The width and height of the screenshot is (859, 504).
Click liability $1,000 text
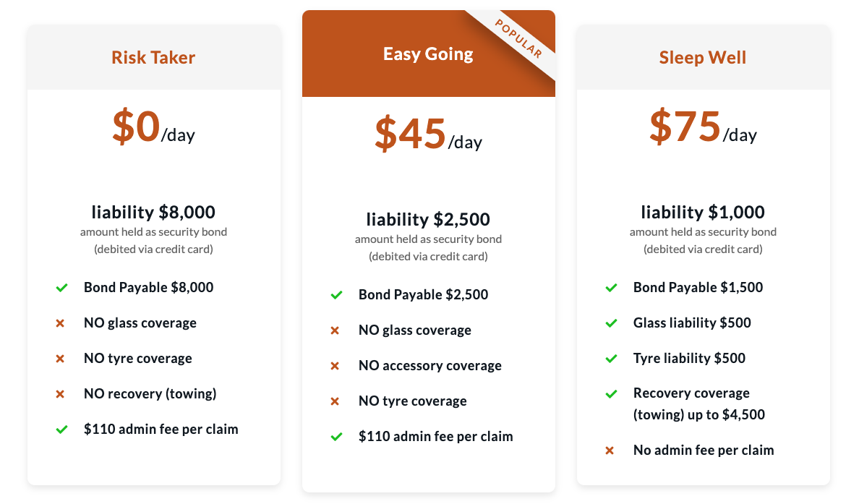coord(703,212)
